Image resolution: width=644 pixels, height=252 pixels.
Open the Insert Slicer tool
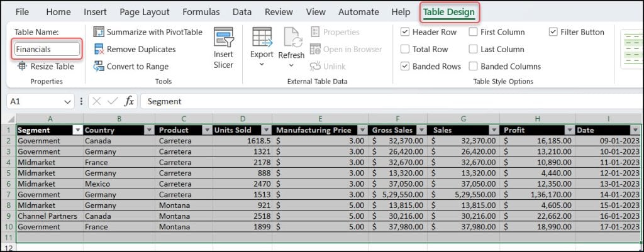tap(223, 48)
